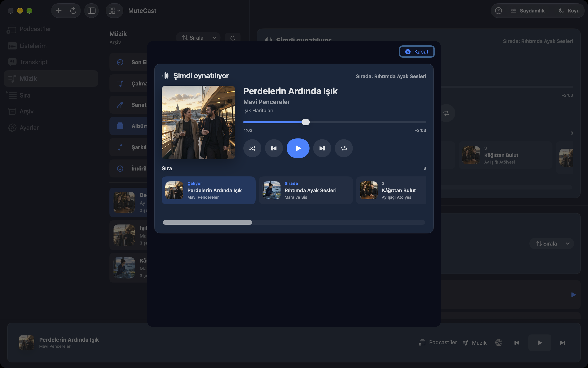This screenshot has width=588, height=368.
Task: Open Arşiv in the sidebar
Action: [51, 111]
